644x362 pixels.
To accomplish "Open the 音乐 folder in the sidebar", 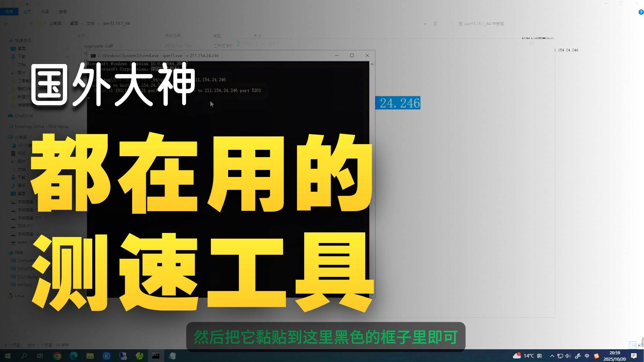I will coord(21,186).
